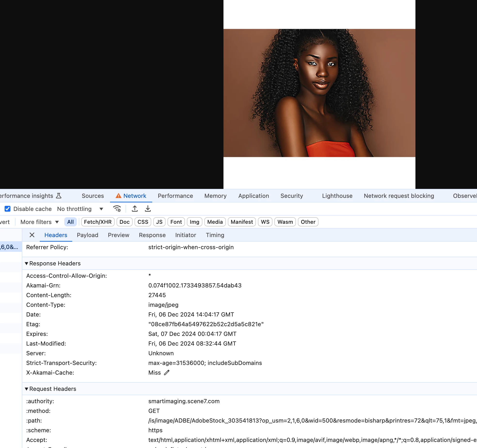
Task: Expand the More filters dropdown
Action: pyautogui.click(x=40, y=222)
